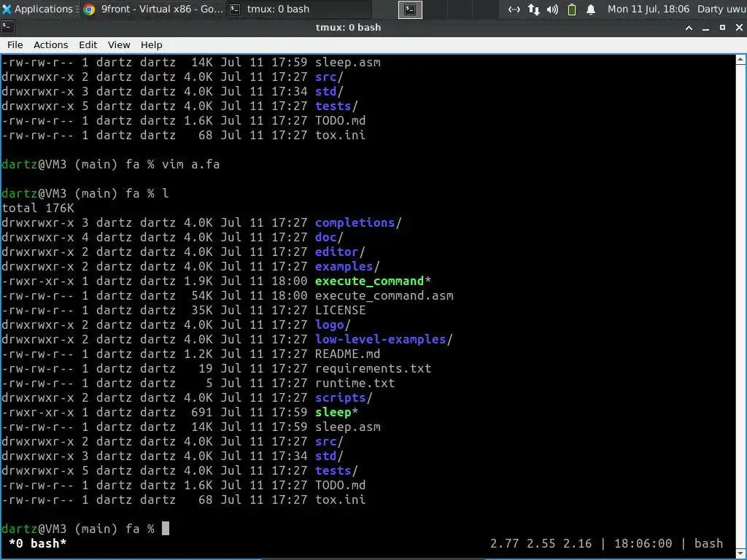Click the runtime.txt file name
This screenshot has width=747, height=560.
(355, 383)
